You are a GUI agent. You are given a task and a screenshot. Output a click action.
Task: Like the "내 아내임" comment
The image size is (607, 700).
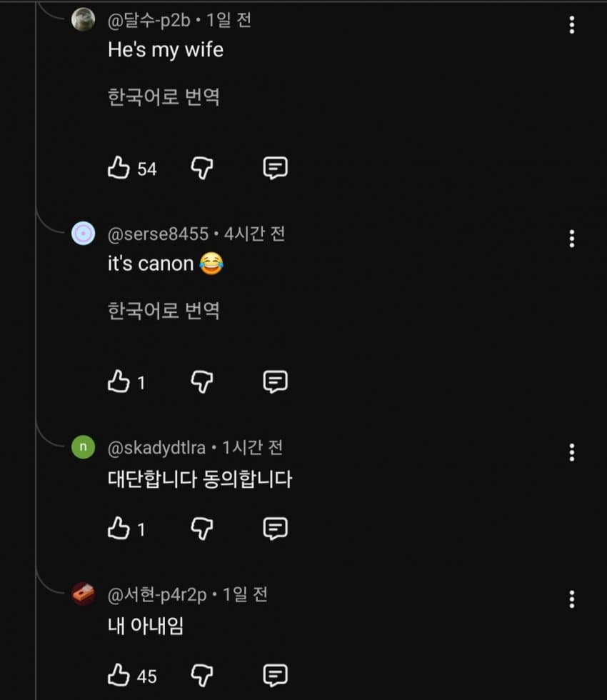[x=119, y=675]
